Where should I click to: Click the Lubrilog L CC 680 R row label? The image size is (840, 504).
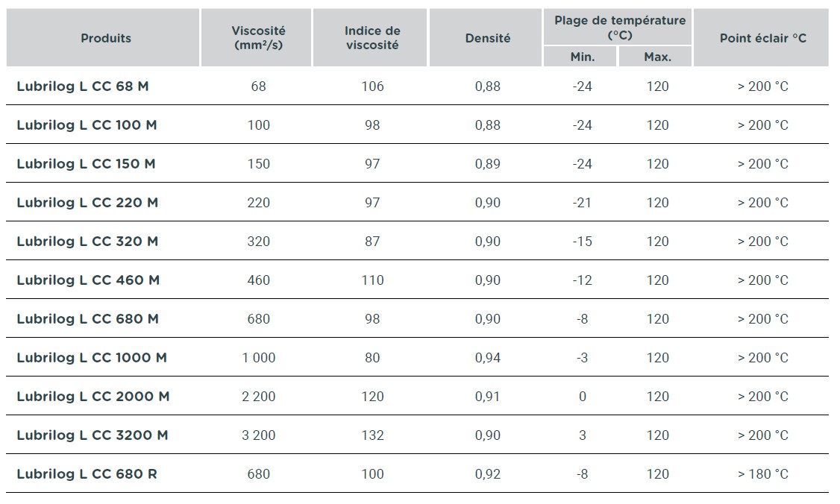click(x=87, y=474)
